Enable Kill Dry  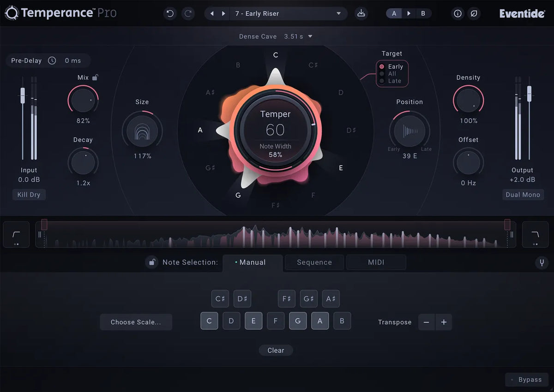[29, 194]
